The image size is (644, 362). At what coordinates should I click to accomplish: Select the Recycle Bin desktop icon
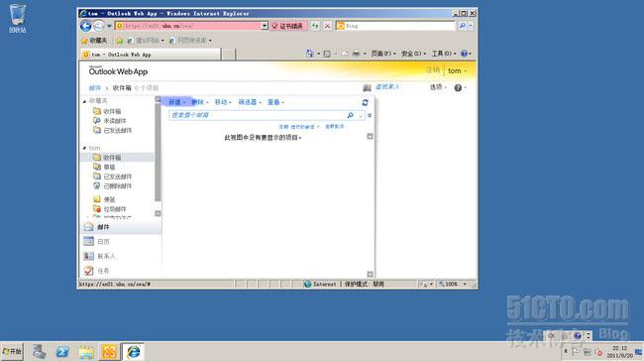17,19
